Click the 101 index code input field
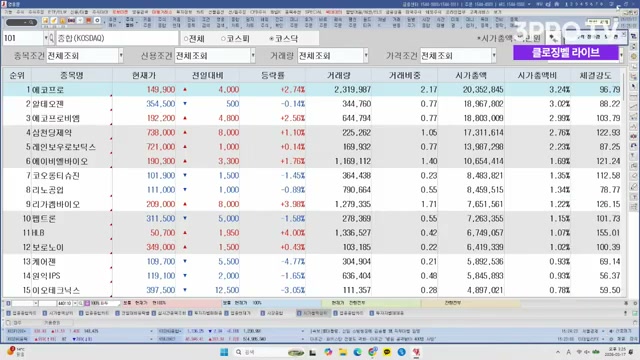Viewport: 640px width, 360px height. [x=23, y=38]
